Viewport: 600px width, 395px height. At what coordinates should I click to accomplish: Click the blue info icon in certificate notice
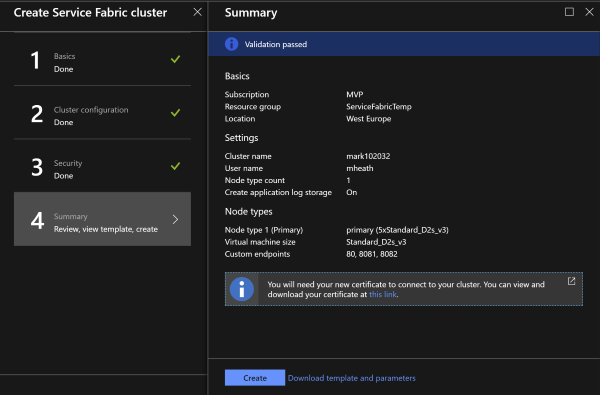click(x=241, y=289)
